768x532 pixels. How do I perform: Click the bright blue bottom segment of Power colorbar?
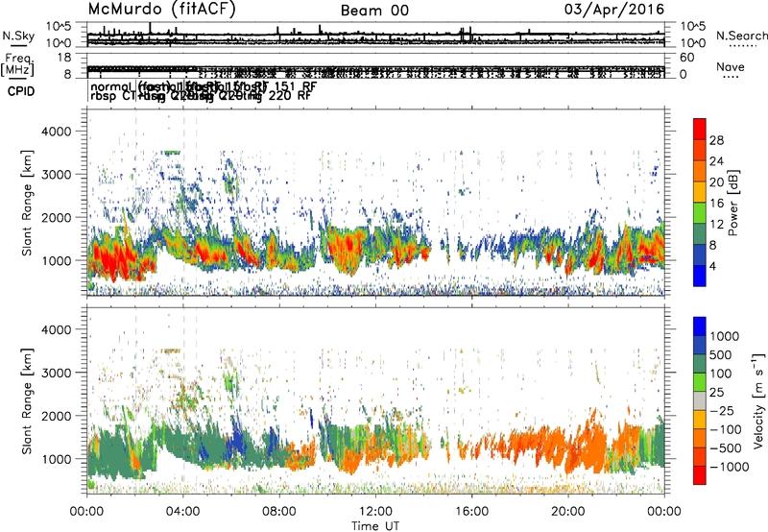point(700,277)
